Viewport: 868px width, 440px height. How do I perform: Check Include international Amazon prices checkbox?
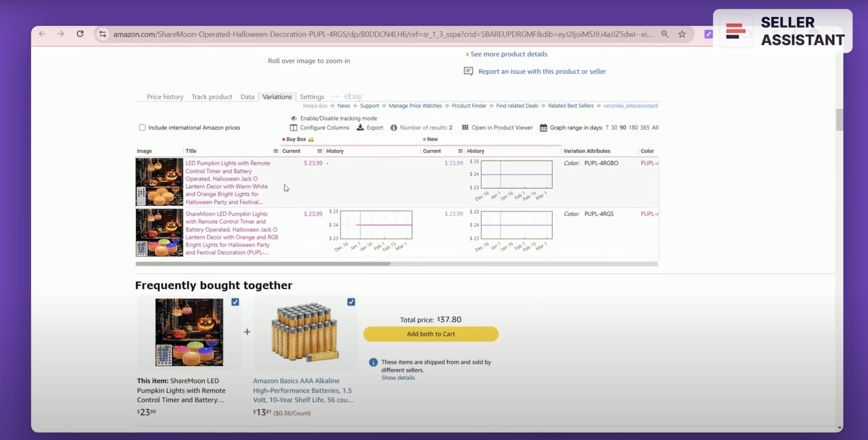coord(142,127)
